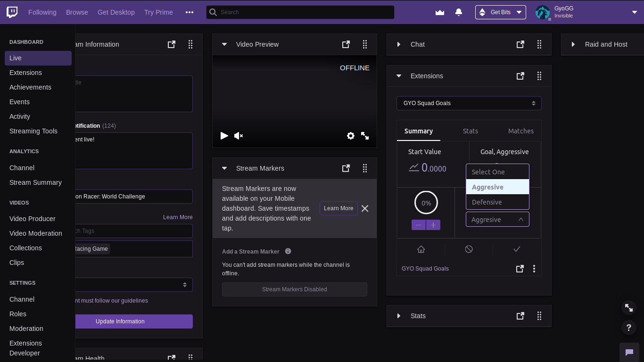Expand the Raid and Host panel
Screen dimensions: 644x362
click(x=573, y=44)
